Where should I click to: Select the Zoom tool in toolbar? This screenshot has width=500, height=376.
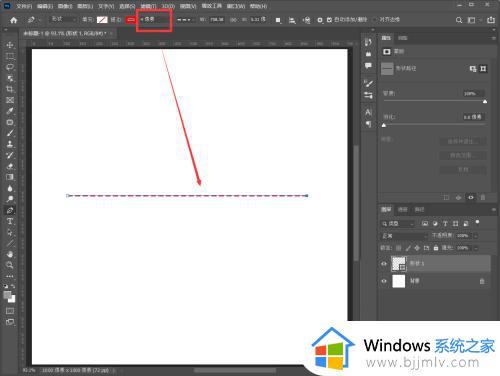pyautogui.click(x=10, y=265)
